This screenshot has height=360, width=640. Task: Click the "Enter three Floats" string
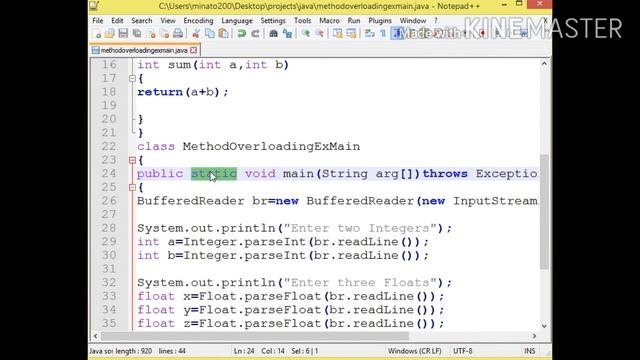point(361,282)
